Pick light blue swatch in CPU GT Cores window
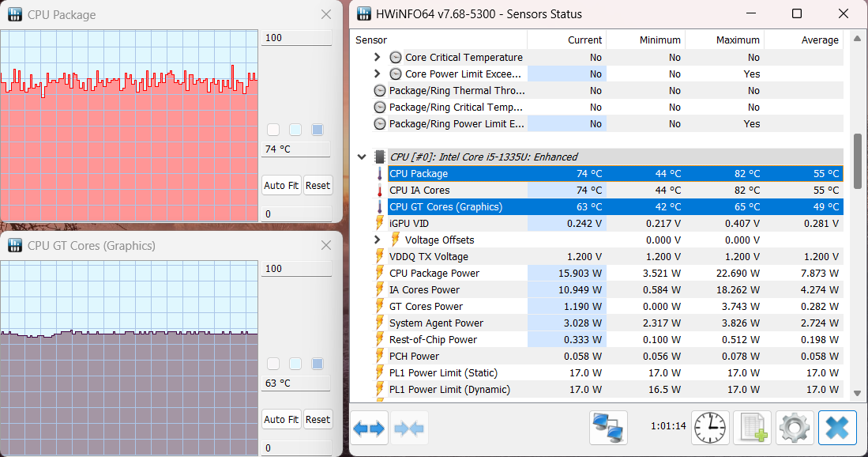Viewport: 868px width, 457px height. tap(295, 364)
